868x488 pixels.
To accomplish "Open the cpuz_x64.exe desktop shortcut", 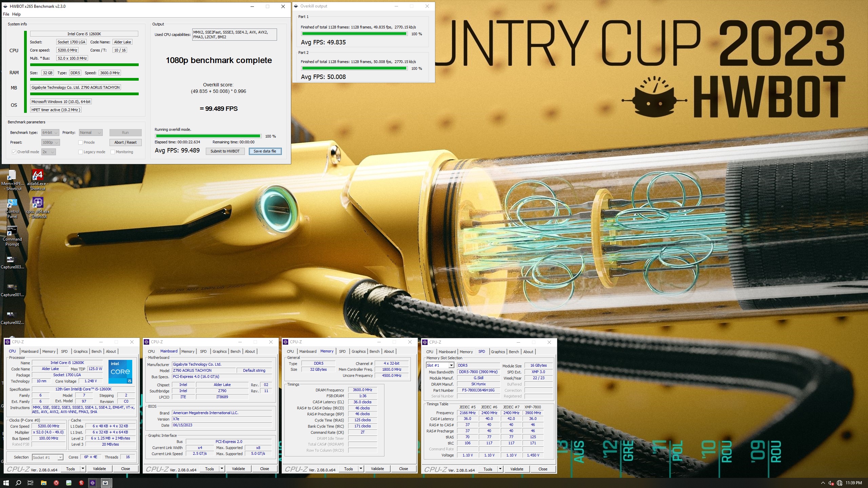I will coord(38,208).
